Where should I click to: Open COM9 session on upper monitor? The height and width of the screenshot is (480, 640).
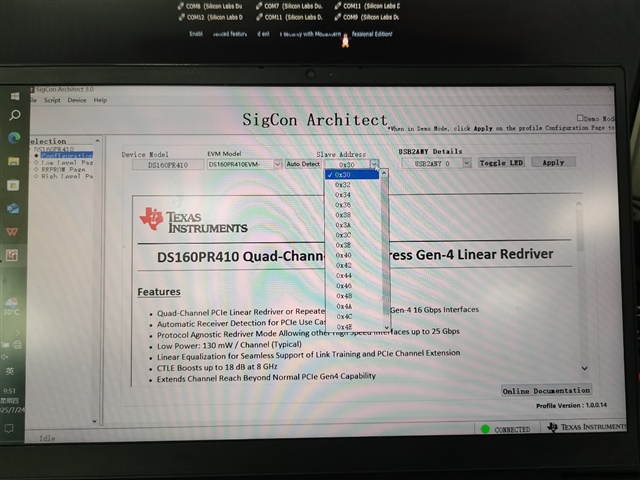(x=367, y=17)
